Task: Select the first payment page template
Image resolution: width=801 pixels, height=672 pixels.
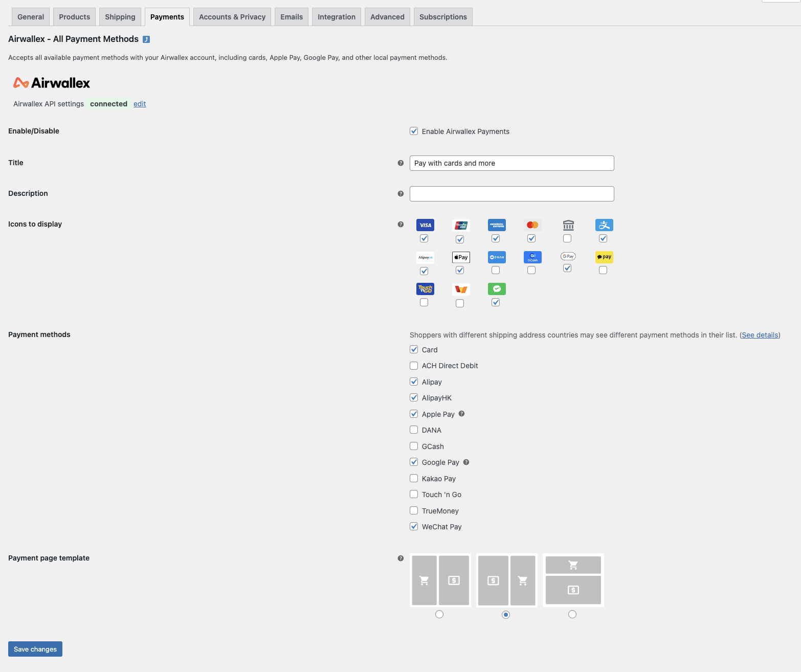Action: coord(439,614)
